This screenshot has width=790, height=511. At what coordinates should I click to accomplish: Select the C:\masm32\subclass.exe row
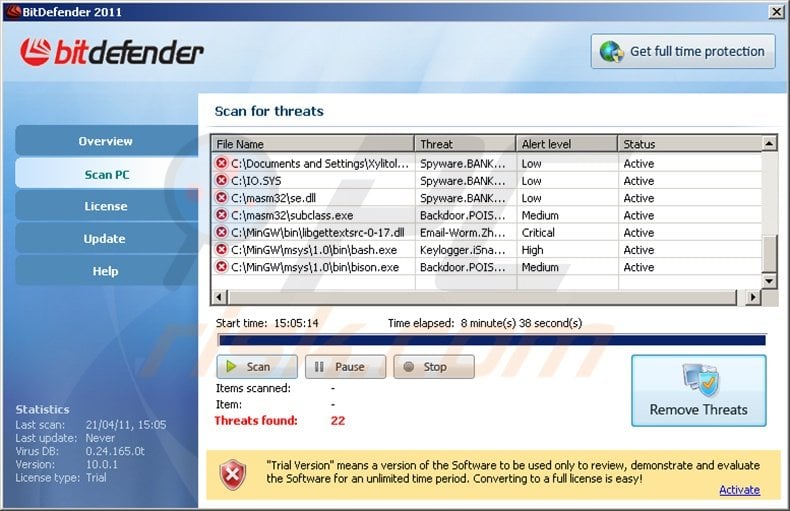click(x=486, y=215)
